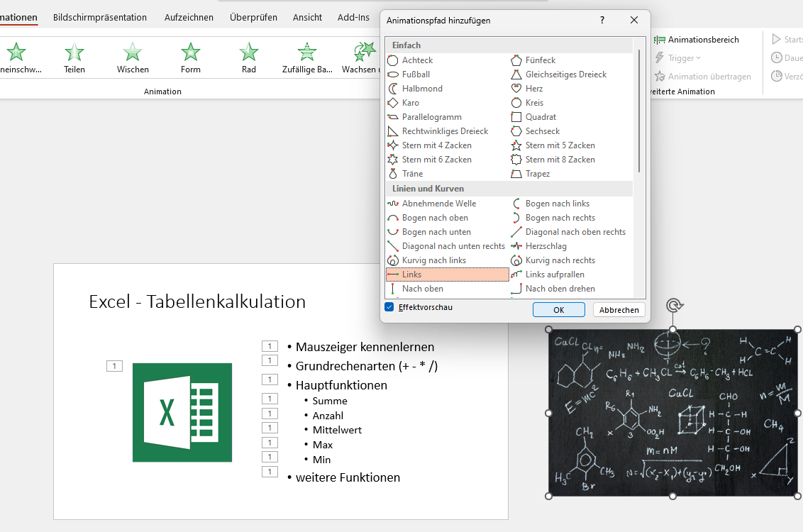Open the Trigger dropdown

pos(679,57)
